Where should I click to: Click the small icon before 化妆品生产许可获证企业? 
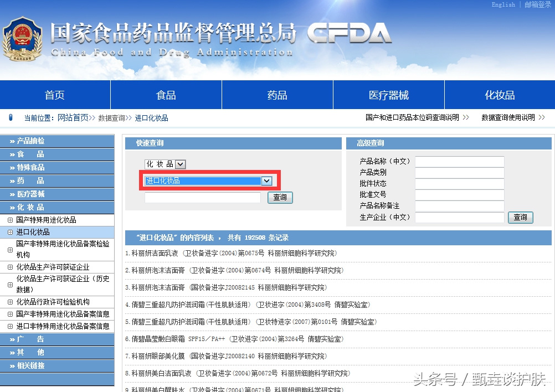11,267
